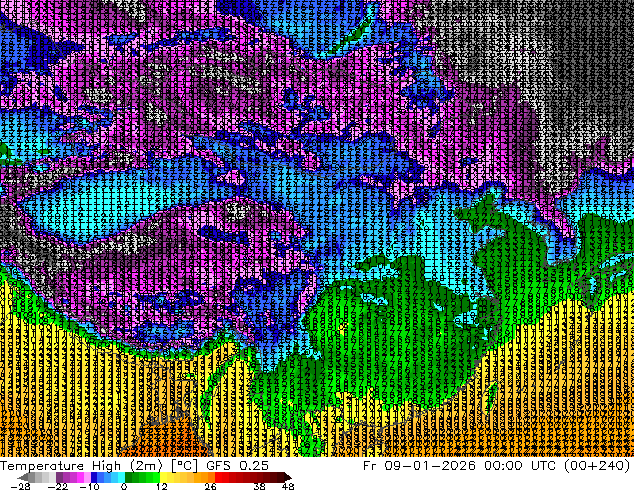This screenshot has height=490, width=634.
Task: Click the '48' legend value
Action: [288, 486]
